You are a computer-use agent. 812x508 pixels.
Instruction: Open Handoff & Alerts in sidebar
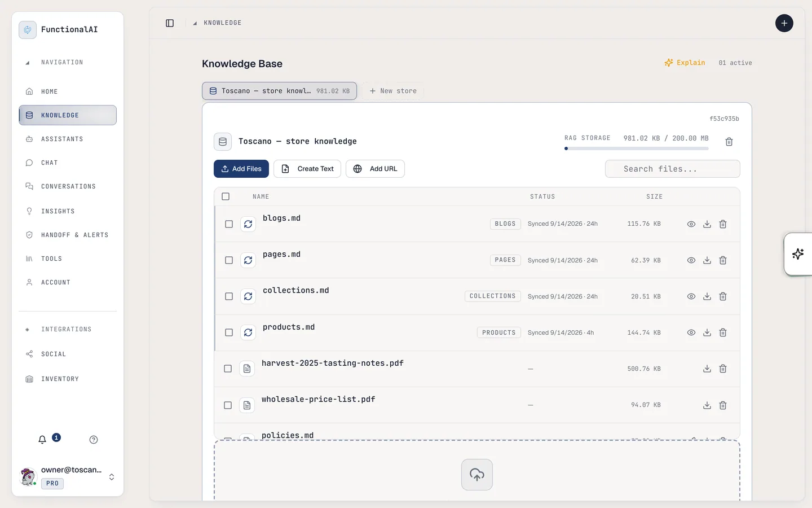click(x=68, y=235)
